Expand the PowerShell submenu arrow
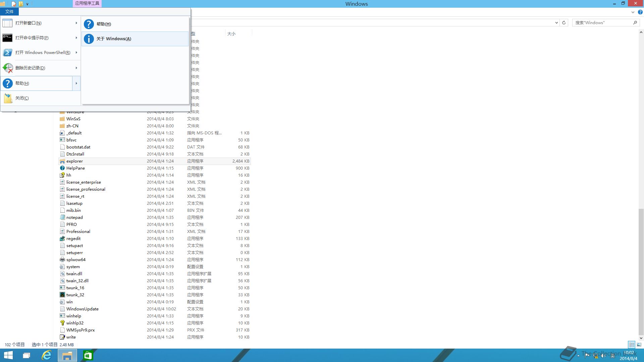Image resolution: width=644 pixels, height=362 pixels. point(76,53)
